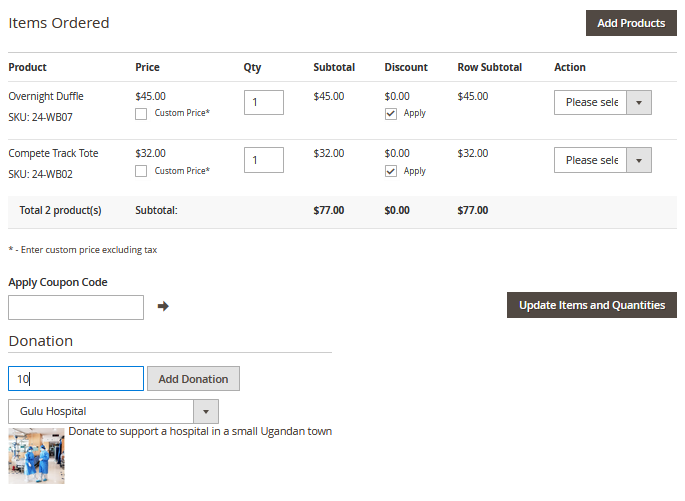Click Update Items and Quantities button
This screenshot has width=685, height=501.
pos(591,305)
